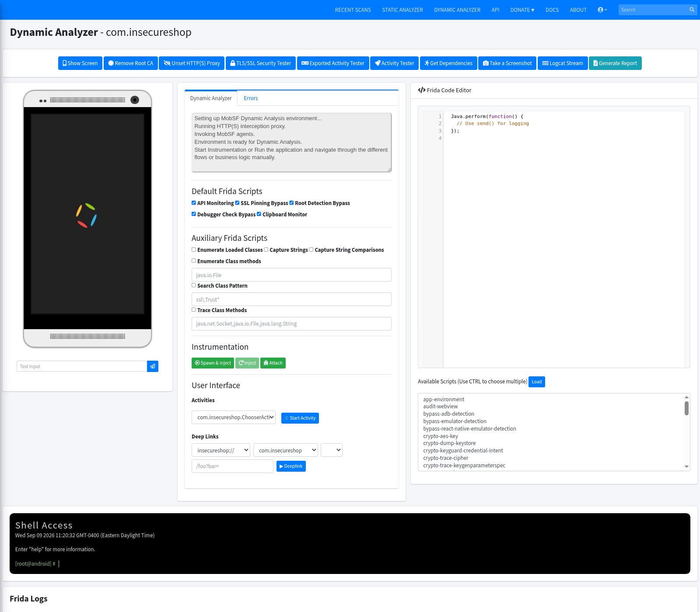The width and height of the screenshot is (700, 612).
Task: Enable Capture Strings checkbox
Action: 266,250
